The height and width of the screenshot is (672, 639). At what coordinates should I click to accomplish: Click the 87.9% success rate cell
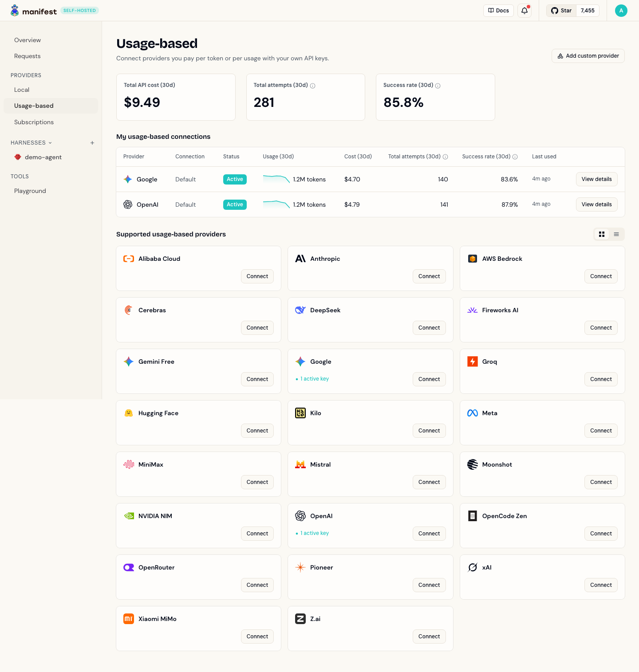[509, 204]
